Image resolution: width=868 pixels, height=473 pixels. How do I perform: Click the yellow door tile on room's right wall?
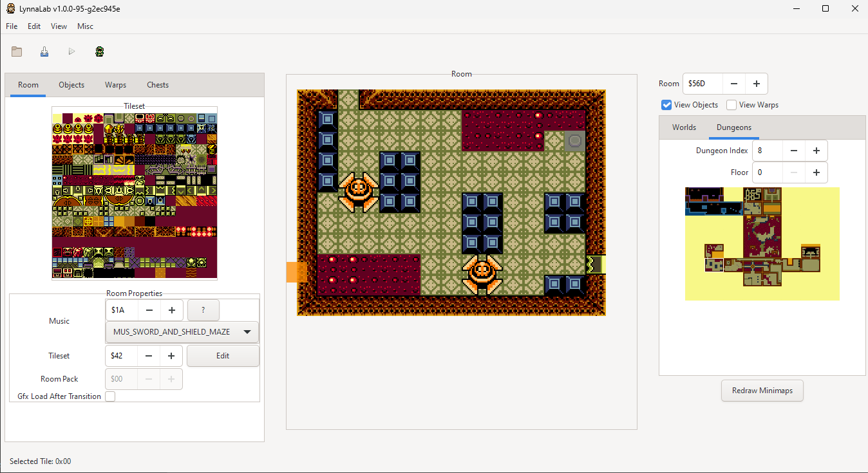point(596,264)
